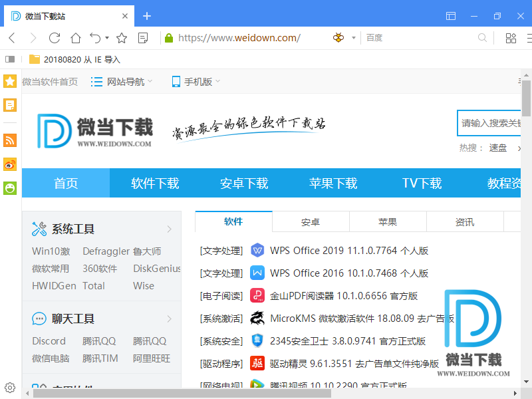Click the 驱动精灵 red icon
The width and height of the screenshot is (532, 399).
[257, 363]
